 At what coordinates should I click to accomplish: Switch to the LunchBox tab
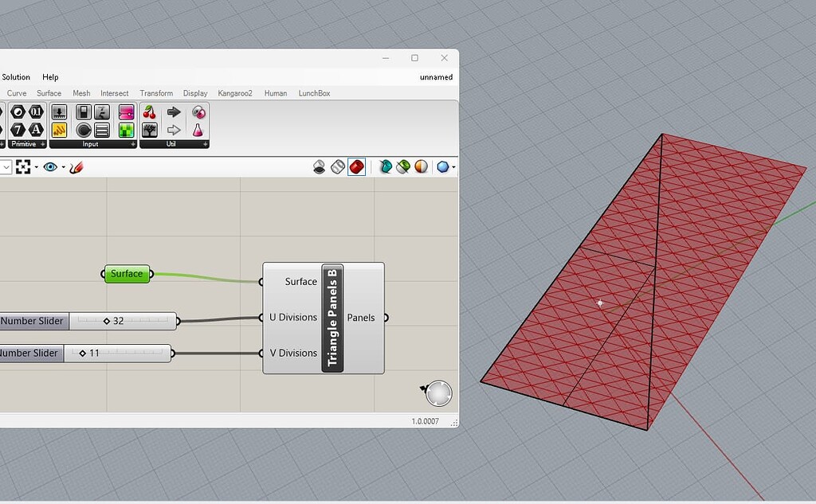(314, 93)
